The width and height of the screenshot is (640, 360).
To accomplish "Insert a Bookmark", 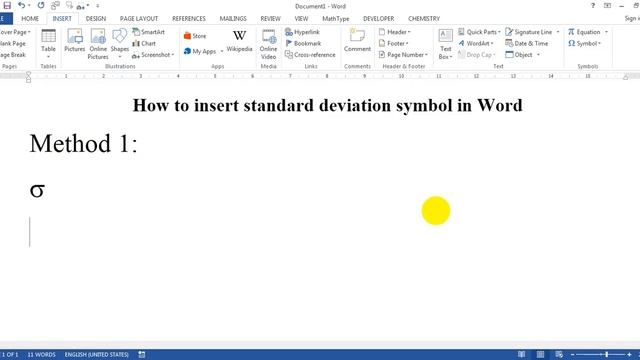I will pyautogui.click(x=303, y=43).
